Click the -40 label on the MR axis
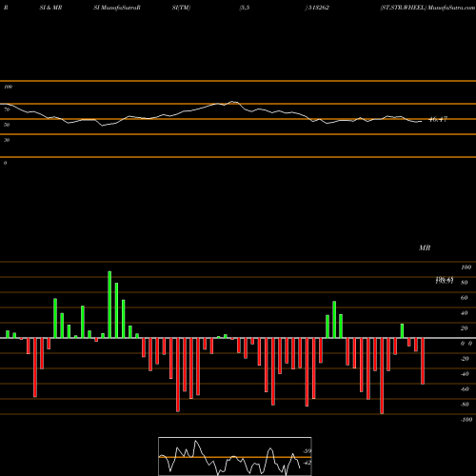This screenshot has height=476, width=476. click(465, 374)
